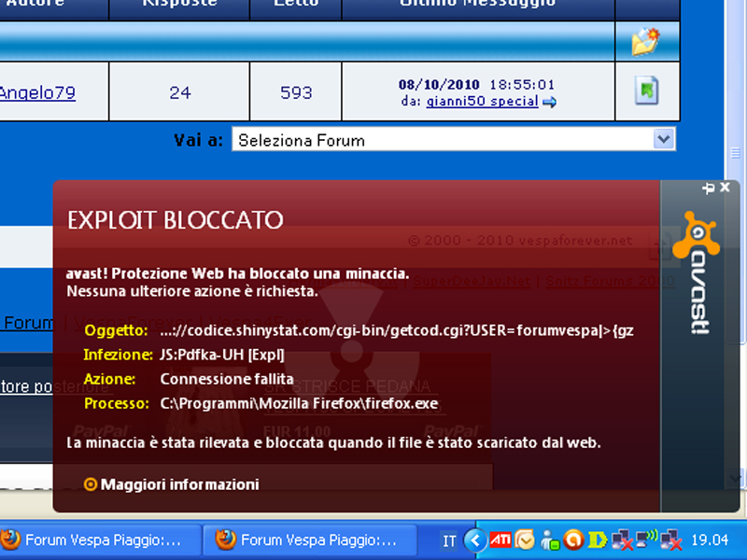Pin the avast! alert popup
The width and height of the screenshot is (747, 560).
708,189
